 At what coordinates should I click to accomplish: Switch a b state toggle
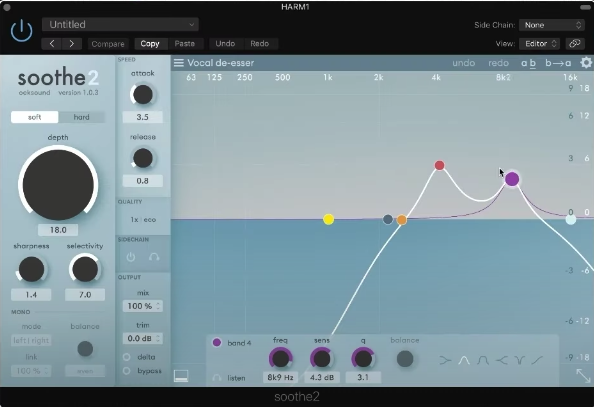[528, 63]
